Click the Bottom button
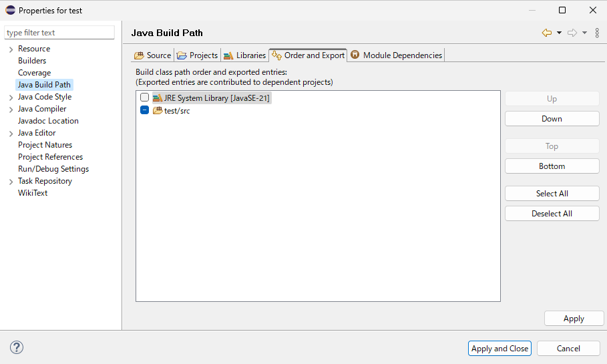The height and width of the screenshot is (364, 607). tap(552, 166)
